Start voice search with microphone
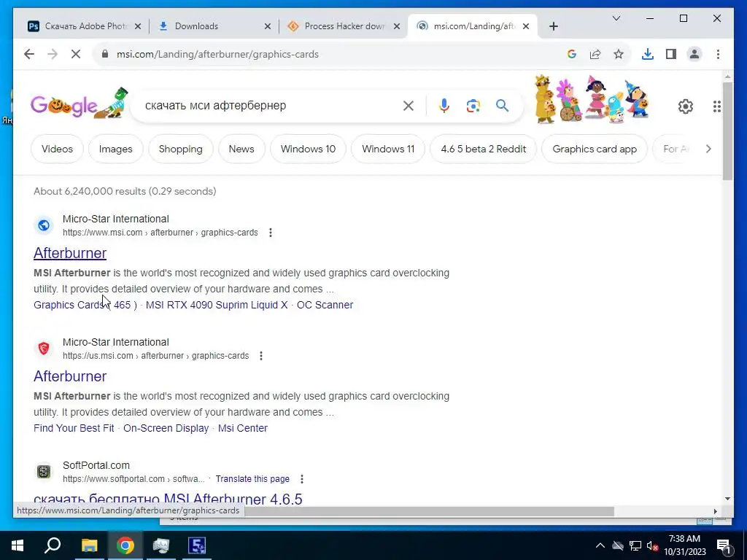This screenshot has width=747, height=560. [x=444, y=106]
